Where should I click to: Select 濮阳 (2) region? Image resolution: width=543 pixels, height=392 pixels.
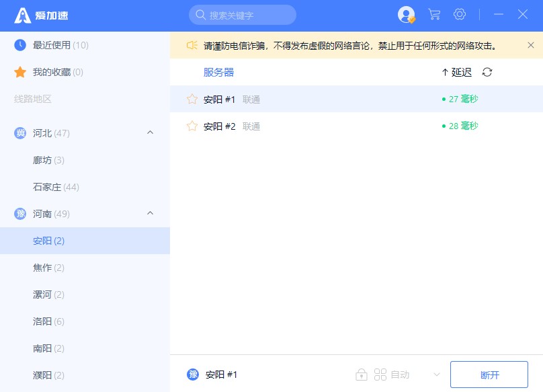(x=85, y=375)
